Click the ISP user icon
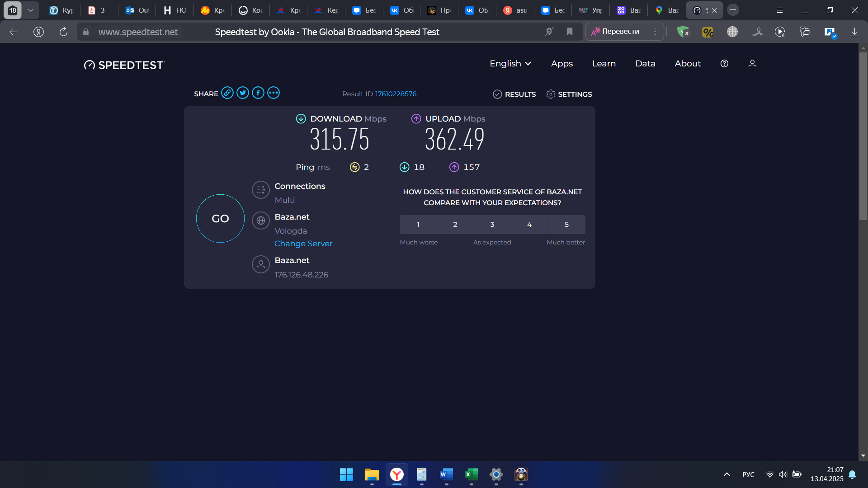 261,264
